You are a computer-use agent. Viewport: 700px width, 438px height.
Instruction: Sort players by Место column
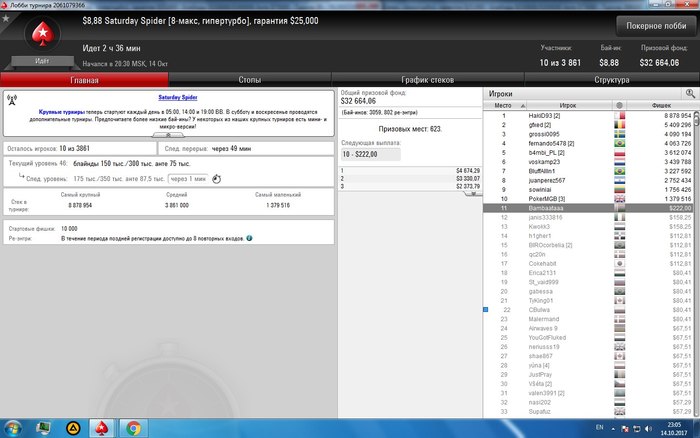(x=505, y=105)
